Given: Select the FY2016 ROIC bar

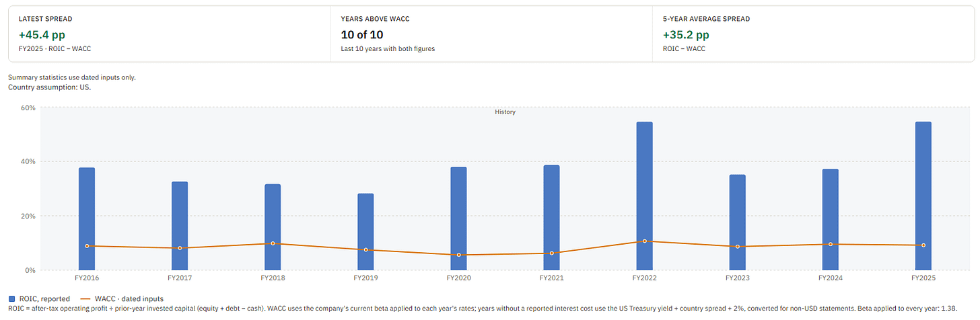Looking at the screenshot, I should point(87,219).
